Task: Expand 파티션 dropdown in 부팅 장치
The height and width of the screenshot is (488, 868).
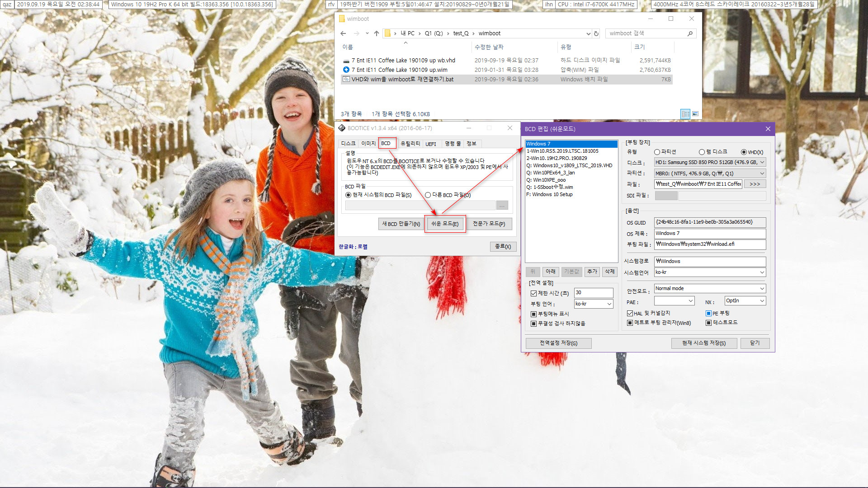Action: 763,173
